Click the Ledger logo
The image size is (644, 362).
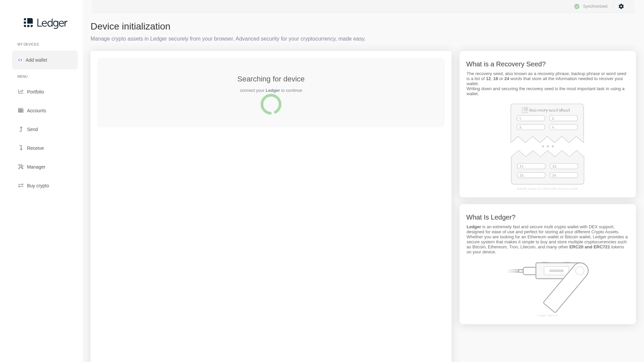46,23
